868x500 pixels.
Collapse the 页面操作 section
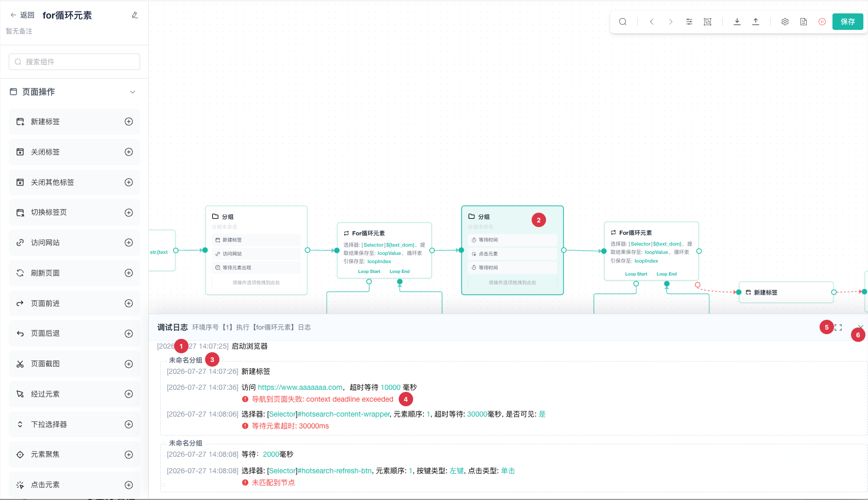click(132, 92)
